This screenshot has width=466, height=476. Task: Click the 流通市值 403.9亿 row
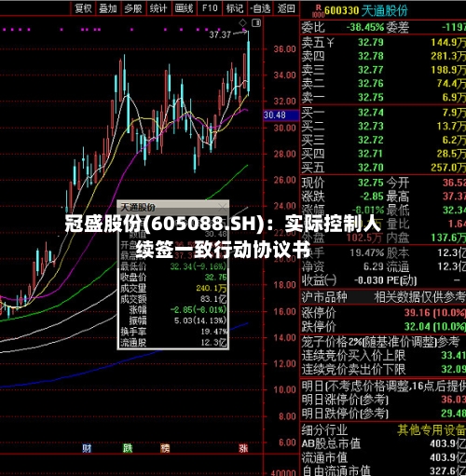click(383, 457)
